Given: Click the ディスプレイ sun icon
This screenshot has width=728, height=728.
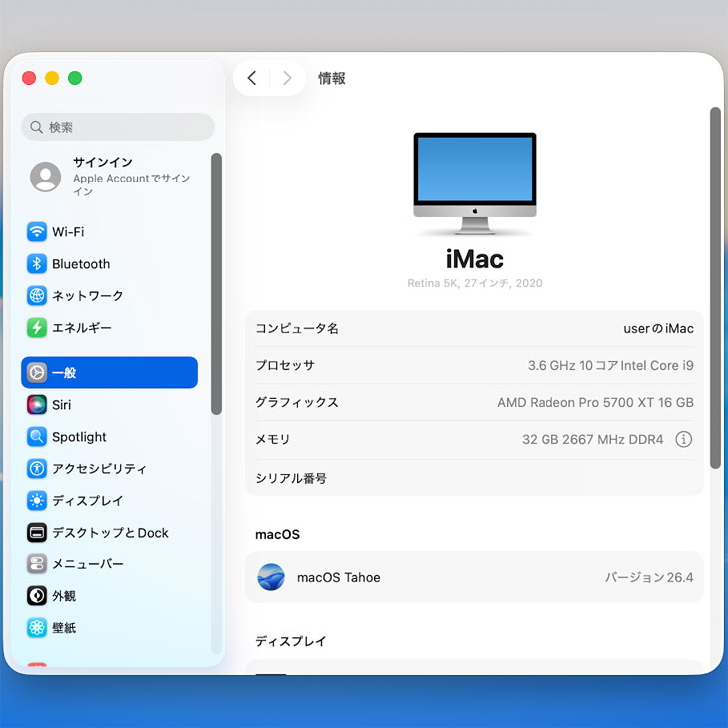Looking at the screenshot, I should (37, 501).
